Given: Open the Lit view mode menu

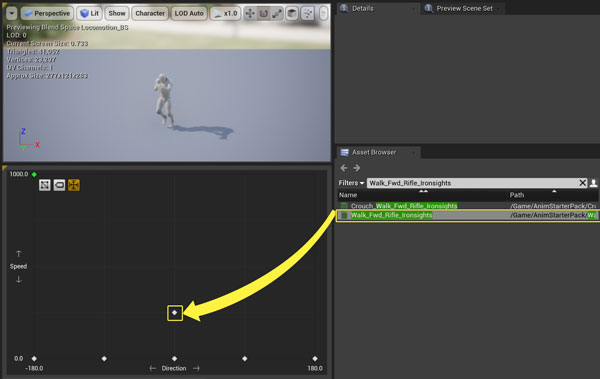Looking at the screenshot, I should coord(90,13).
